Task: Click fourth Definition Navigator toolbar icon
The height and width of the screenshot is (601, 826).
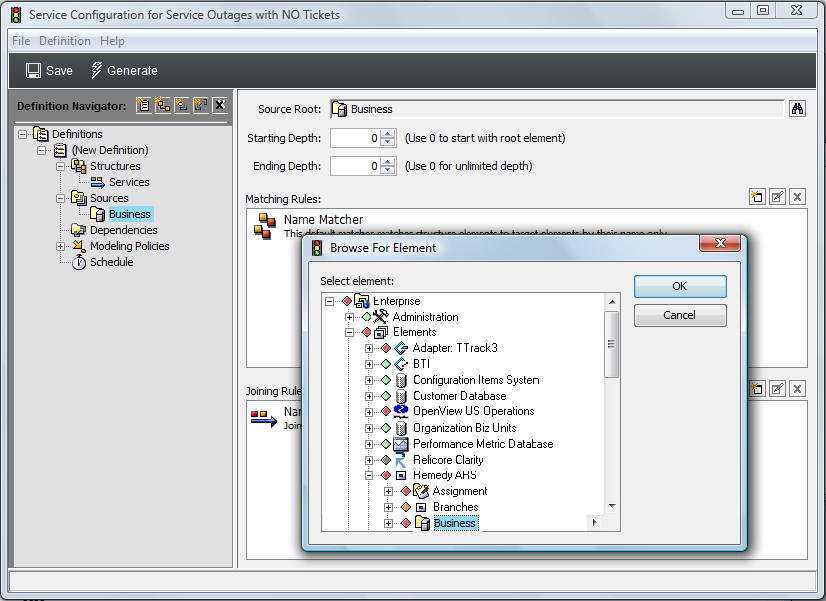Action: pos(201,105)
